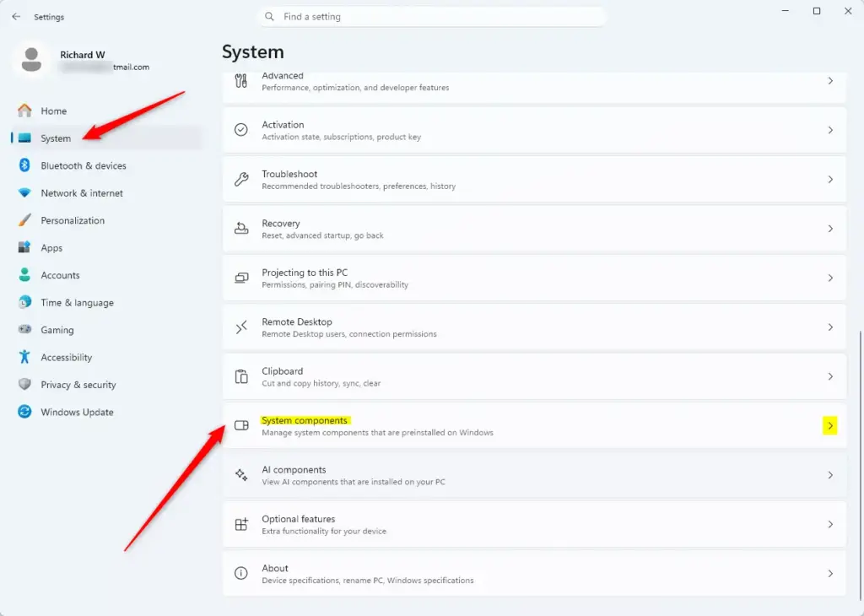Click the Home house icon in sidebar
Screen dimensions: 864x616
coord(24,111)
